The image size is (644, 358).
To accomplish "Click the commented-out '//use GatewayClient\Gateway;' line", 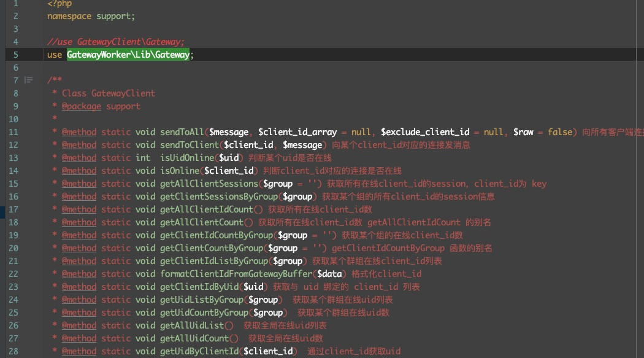I will (116, 42).
